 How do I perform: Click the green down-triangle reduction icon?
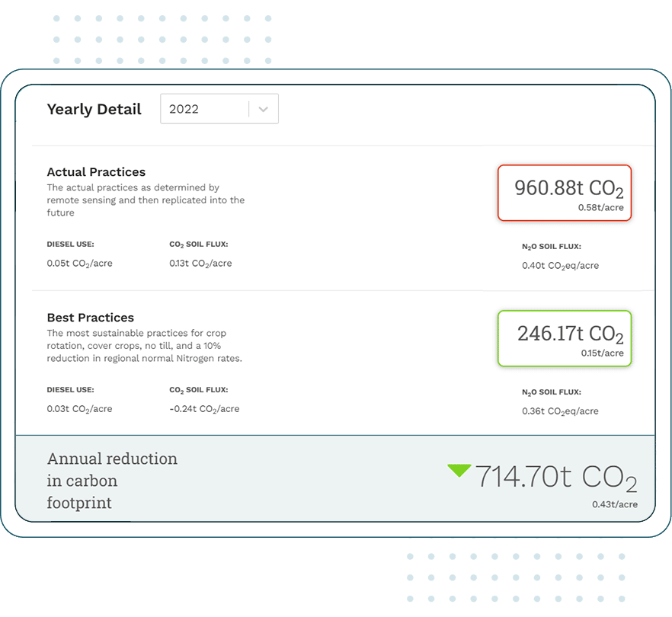(x=459, y=470)
